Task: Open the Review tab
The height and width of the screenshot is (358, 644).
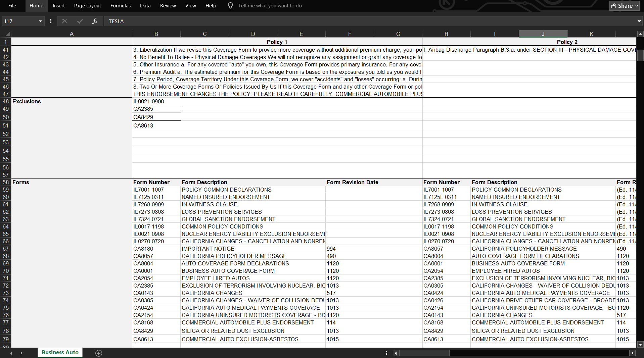Action: [168, 6]
